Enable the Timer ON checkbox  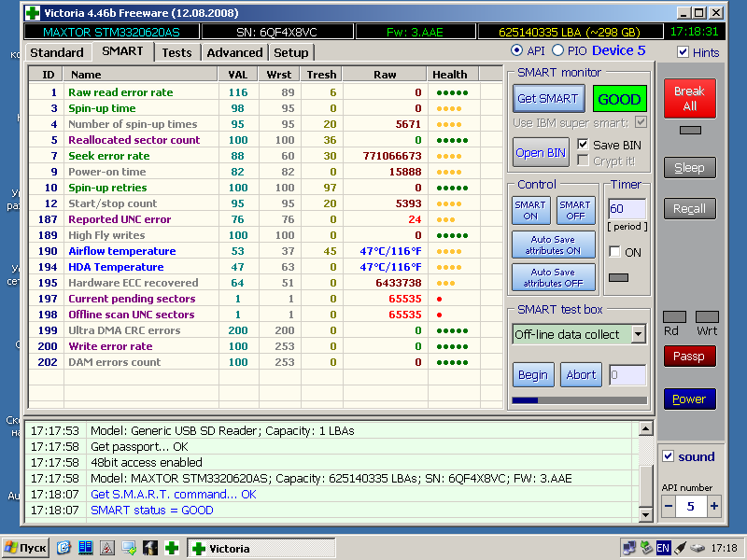point(614,252)
